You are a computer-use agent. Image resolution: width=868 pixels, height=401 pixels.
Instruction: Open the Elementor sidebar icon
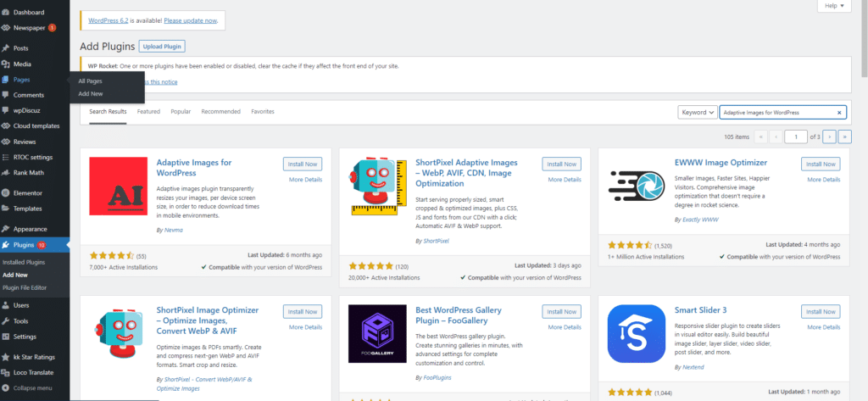click(6, 192)
